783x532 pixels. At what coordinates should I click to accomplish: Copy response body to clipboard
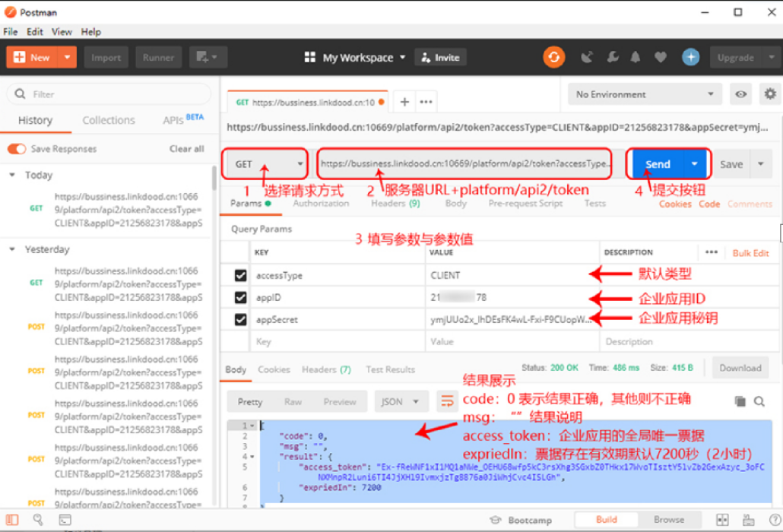pyautogui.click(x=740, y=401)
